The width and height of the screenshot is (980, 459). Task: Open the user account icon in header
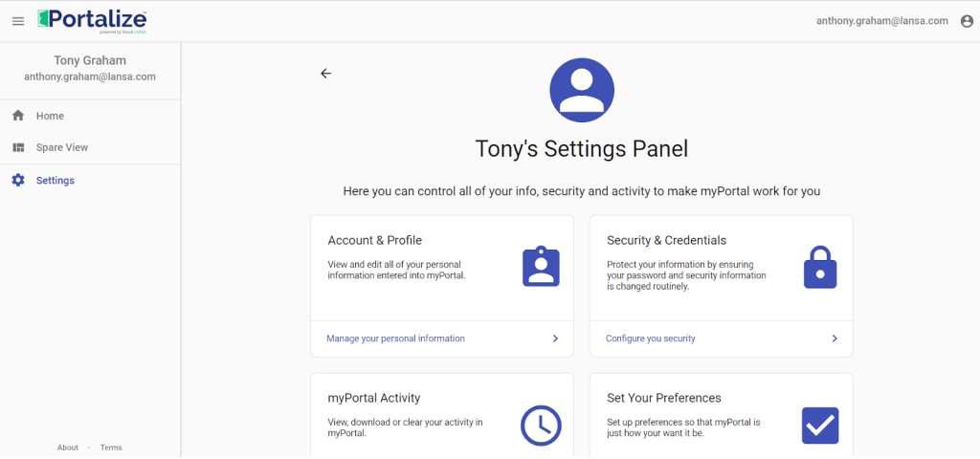[x=967, y=21]
